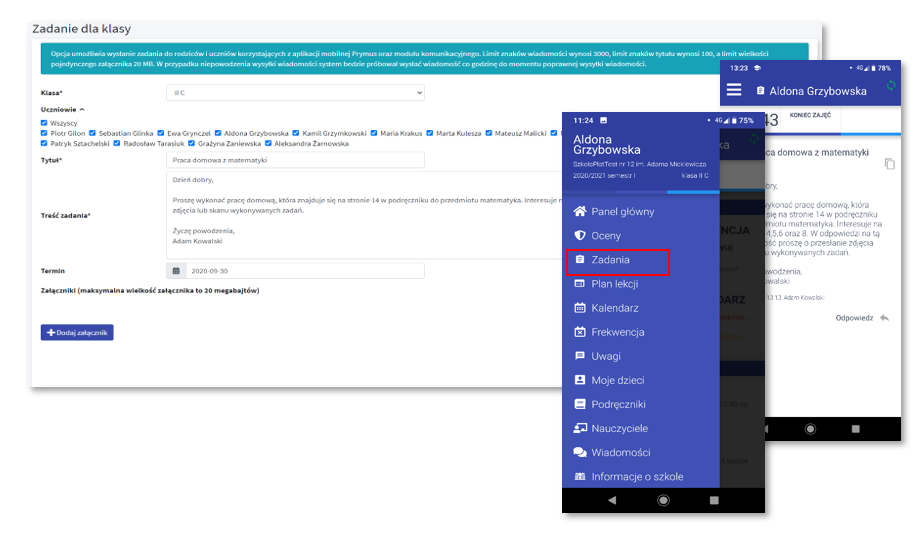Toggle the Piotr Gilon student checkbox
918x534 pixels.
(x=44, y=132)
